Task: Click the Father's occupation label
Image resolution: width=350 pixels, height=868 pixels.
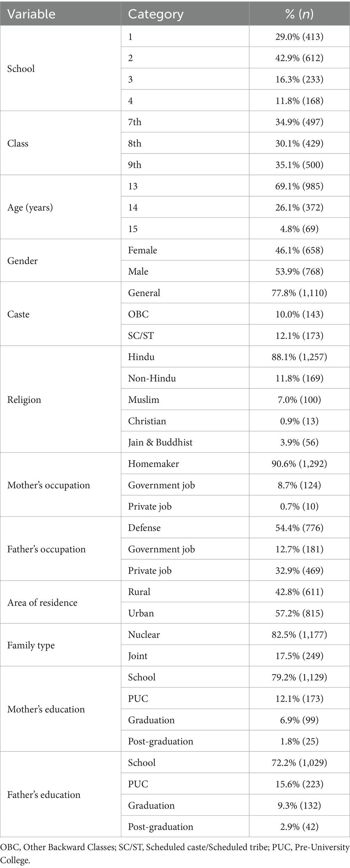Action: pos(46,549)
